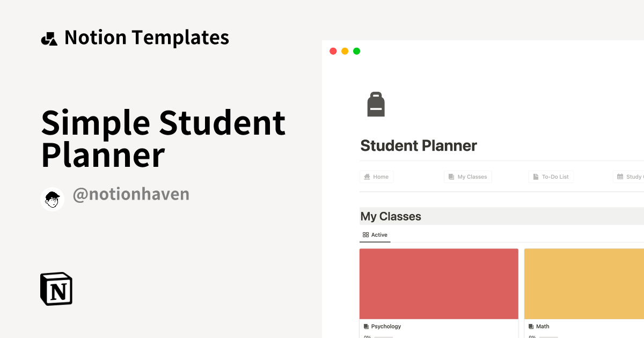This screenshot has width=644, height=338.
Task: Open the Home page link
Action: pos(376,177)
